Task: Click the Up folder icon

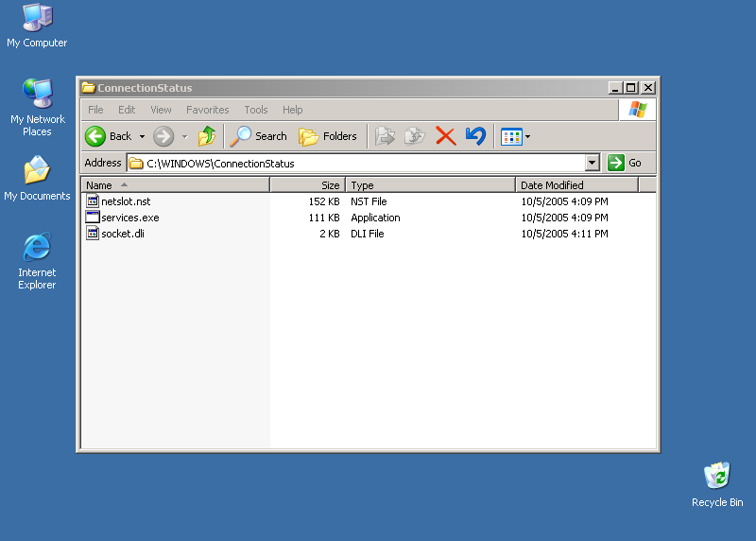Action: point(207,136)
